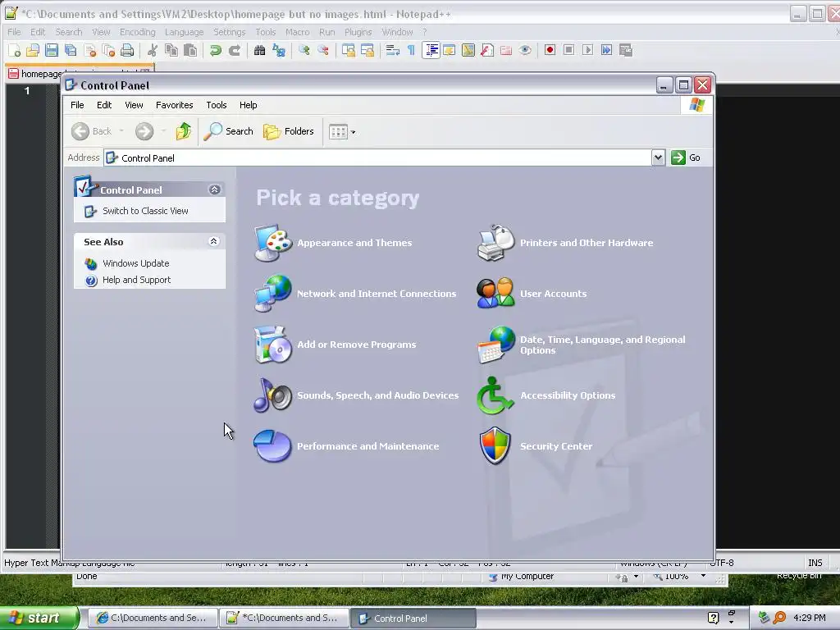The image size is (840, 630).
Task: Click Cut scissors icon in Notepad++ toolbar
Action: coord(152,50)
